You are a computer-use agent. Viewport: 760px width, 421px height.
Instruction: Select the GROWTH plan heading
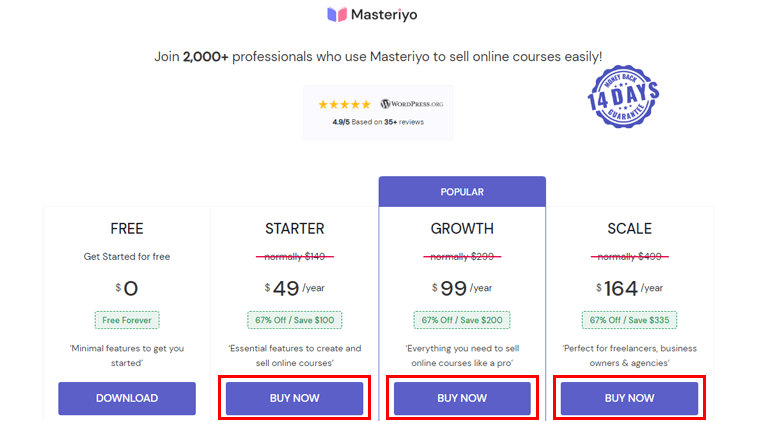tap(462, 229)
